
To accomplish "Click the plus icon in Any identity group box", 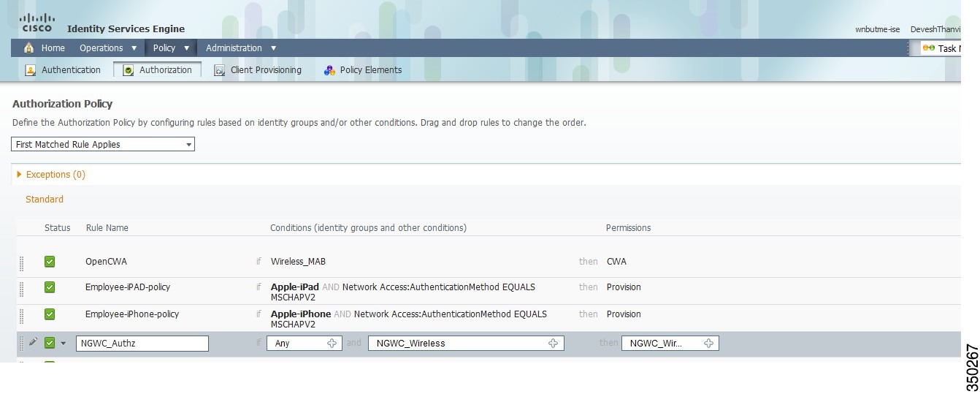I will [332, 343].
